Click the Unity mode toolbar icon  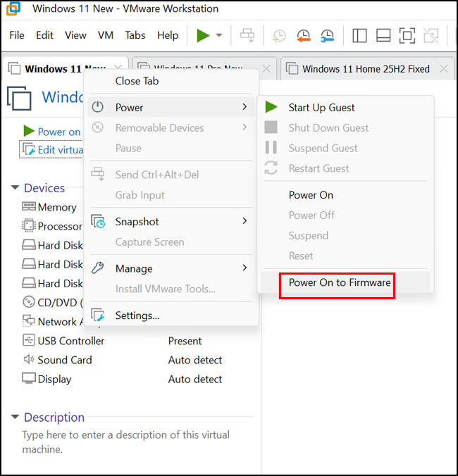431,35
